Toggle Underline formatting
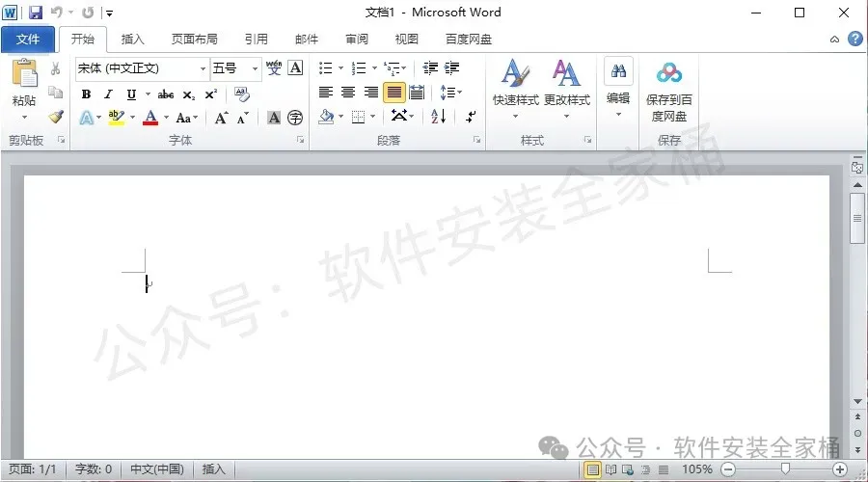 pos(131,94)
